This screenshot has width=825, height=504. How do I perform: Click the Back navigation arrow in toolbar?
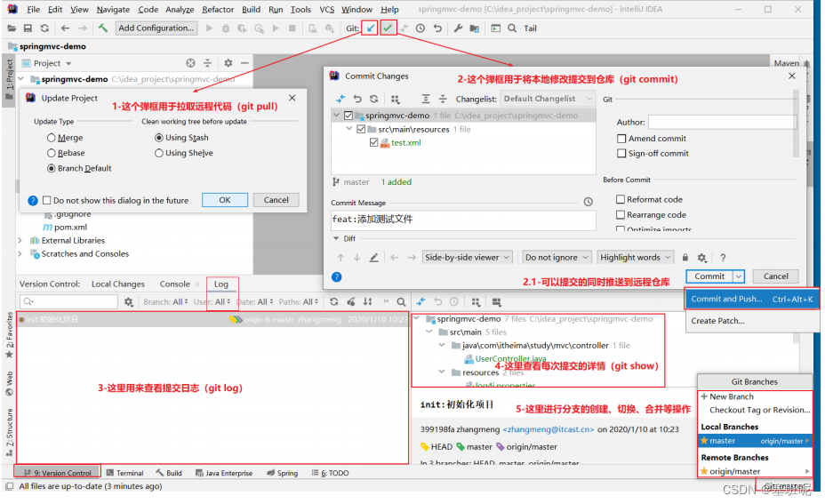(x=65, y=28)
